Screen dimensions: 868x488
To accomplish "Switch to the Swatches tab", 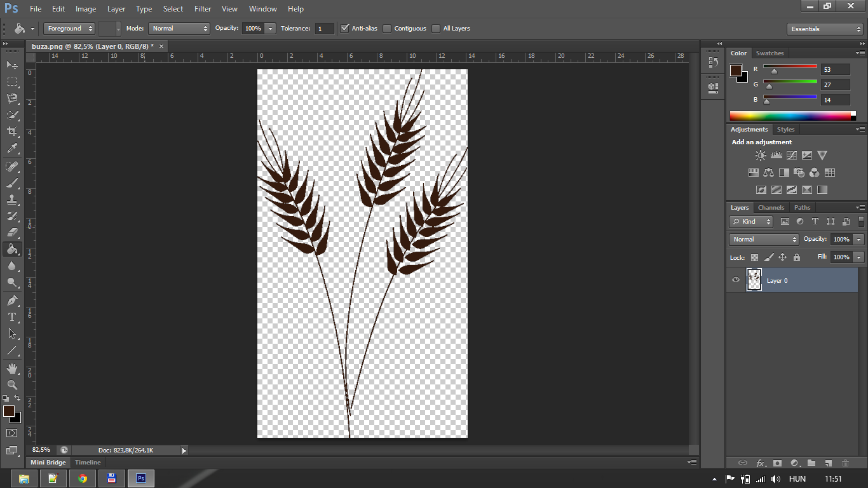I will 770,53.
